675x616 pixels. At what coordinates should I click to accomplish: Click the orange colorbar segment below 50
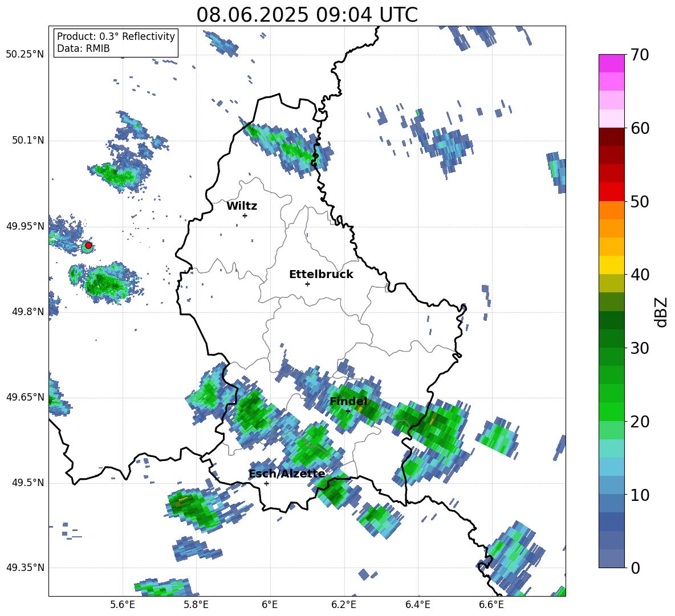[611, 210]
